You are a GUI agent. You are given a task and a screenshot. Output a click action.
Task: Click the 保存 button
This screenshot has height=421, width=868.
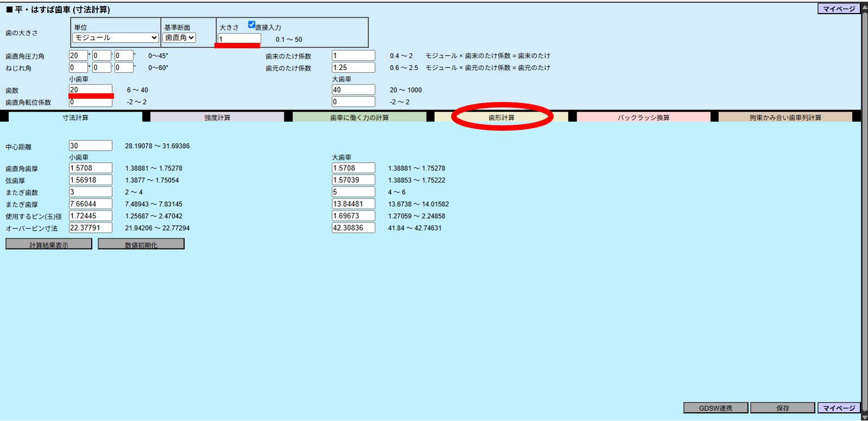coord(782,408)
